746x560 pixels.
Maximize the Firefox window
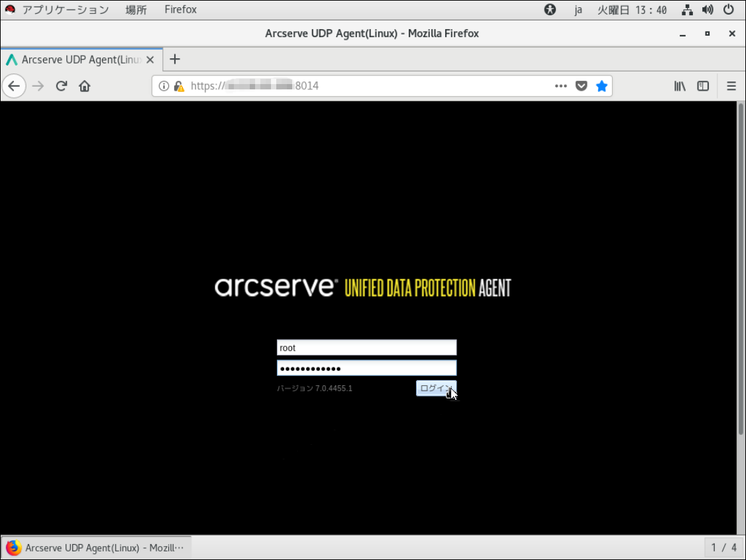click(708, 34)
